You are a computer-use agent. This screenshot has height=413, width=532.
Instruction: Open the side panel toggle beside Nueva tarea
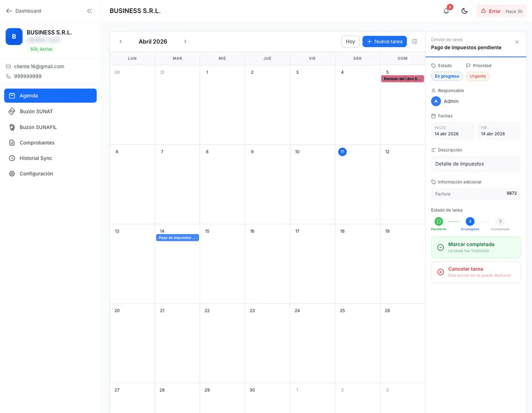point(414,41)
